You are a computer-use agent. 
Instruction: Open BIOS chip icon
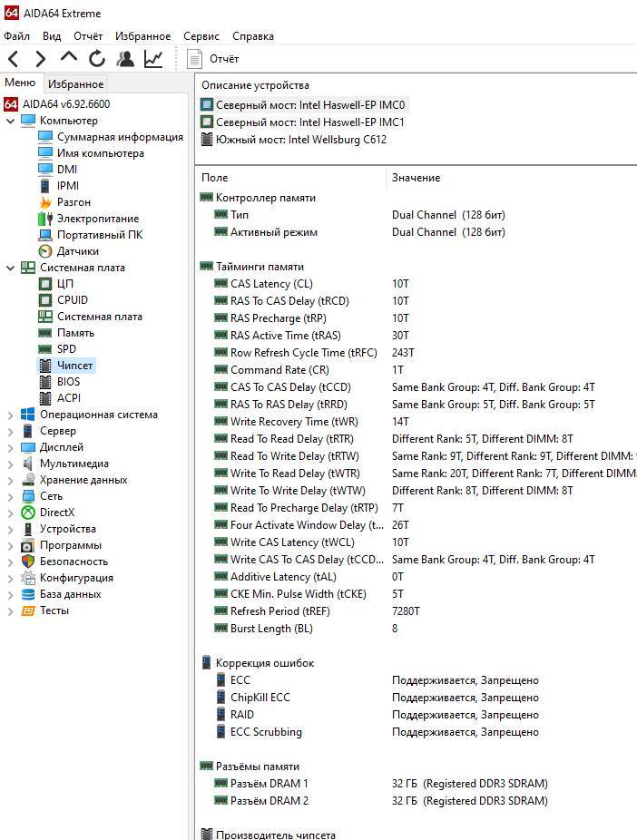click(x=45, y=382)
